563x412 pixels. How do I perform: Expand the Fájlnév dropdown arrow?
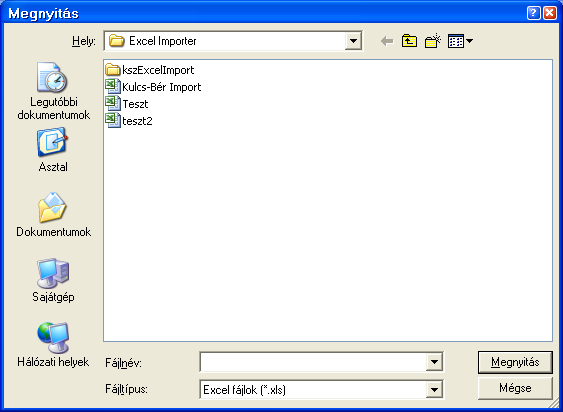point(434,362)
